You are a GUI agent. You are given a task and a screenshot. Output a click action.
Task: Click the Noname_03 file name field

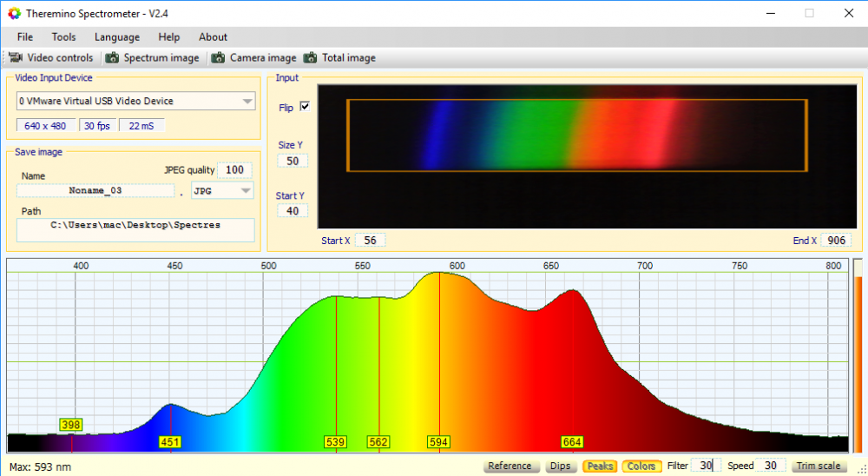pyautogui.click(x=95, y=190)
